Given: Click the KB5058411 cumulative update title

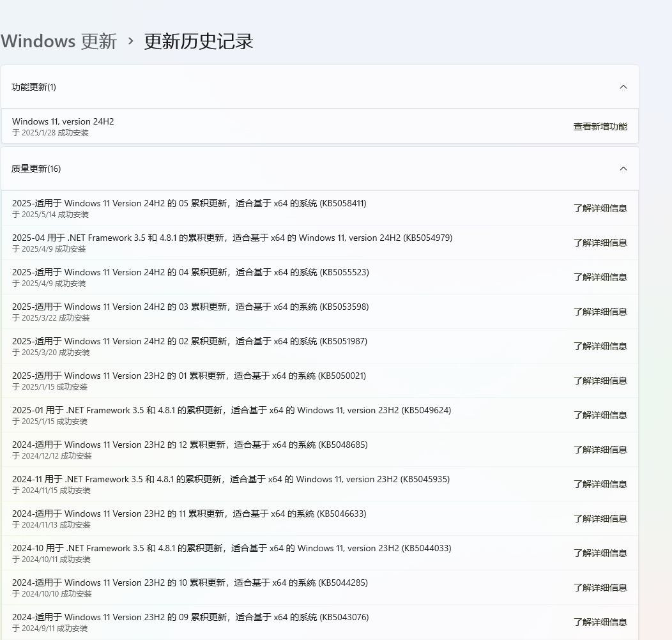Looking at the screenshot, I should pos(189,203).
